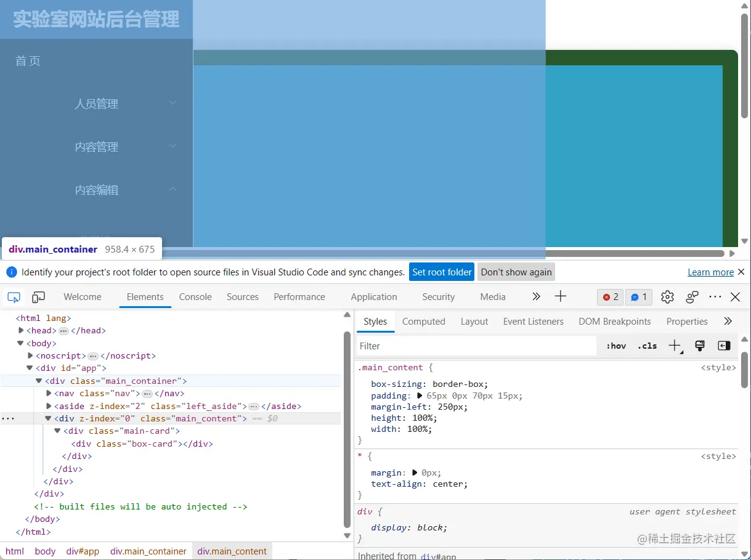Click the box-card div row

(142, 444)
